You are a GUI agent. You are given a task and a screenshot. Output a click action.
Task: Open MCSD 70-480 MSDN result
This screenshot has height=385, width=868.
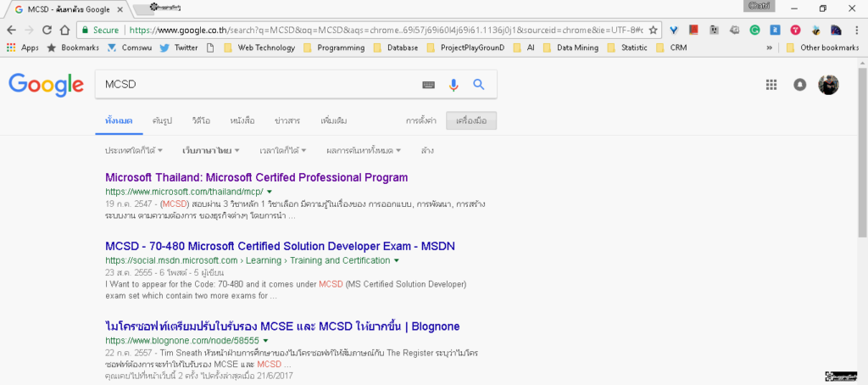[x=280, y=247]
